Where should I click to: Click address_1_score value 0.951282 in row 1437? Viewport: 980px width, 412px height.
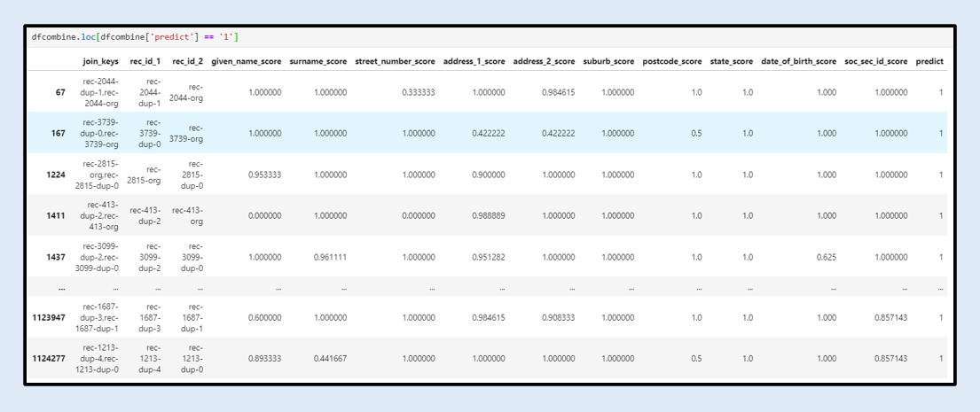pos(489,257)
